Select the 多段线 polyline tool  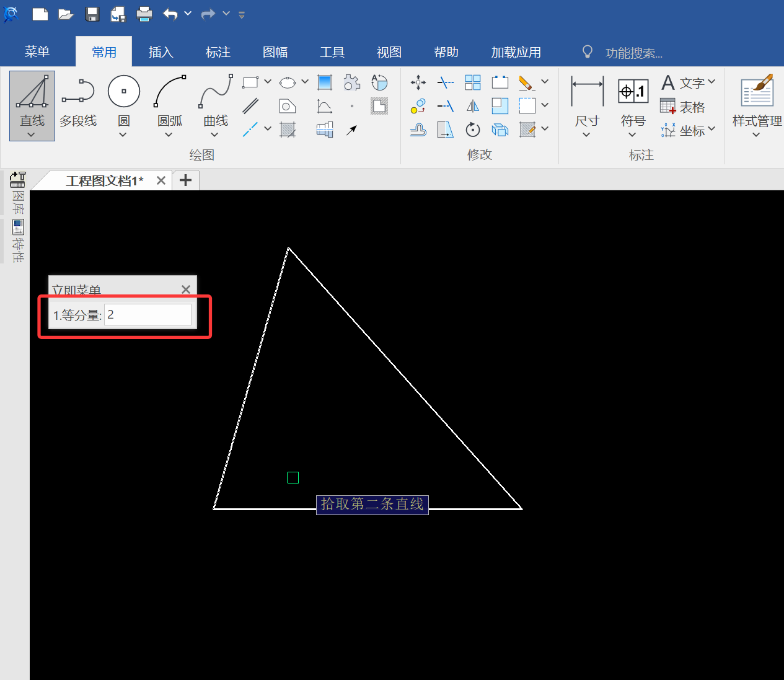pyautogui.click(x=78, y=102)
